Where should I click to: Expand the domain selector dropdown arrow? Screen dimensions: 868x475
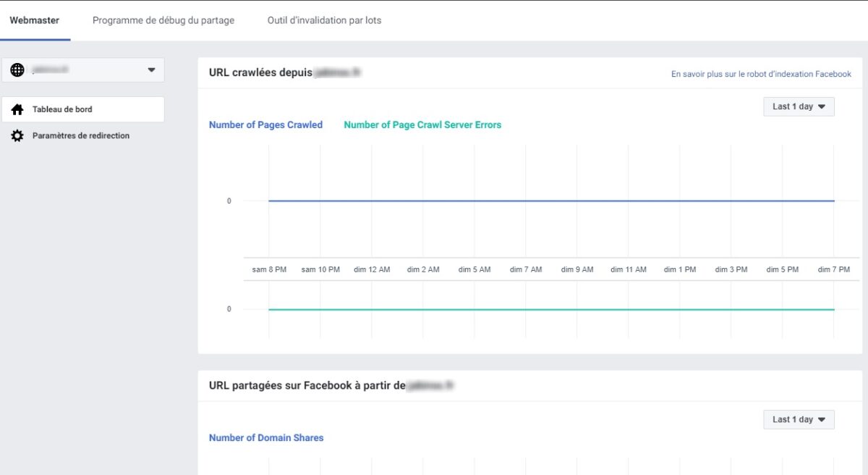151,70
